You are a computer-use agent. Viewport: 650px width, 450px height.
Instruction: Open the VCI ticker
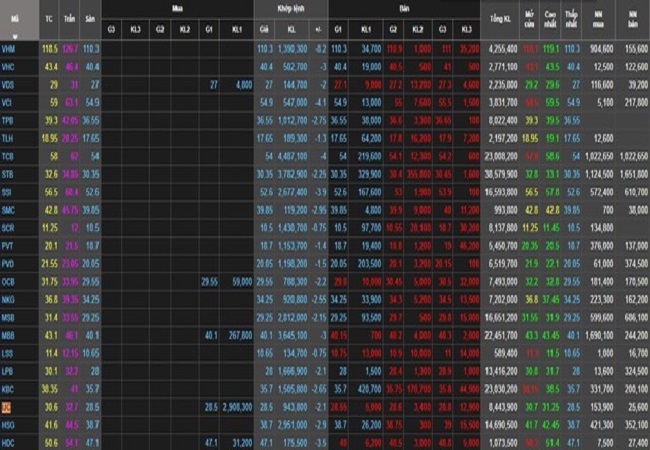(7, 103)
